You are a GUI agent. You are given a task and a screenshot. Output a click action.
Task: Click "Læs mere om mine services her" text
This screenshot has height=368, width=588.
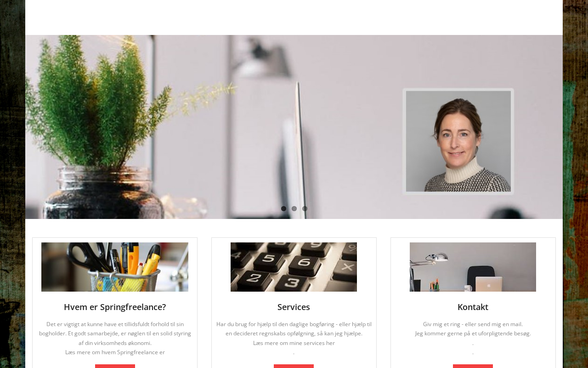(294, 343)
